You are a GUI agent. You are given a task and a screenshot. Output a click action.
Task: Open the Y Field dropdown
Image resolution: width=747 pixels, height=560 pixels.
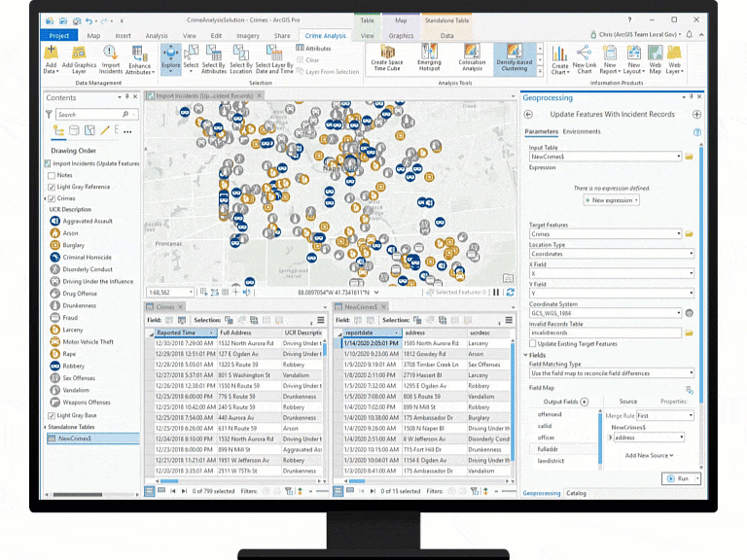[x=691, y=293]
